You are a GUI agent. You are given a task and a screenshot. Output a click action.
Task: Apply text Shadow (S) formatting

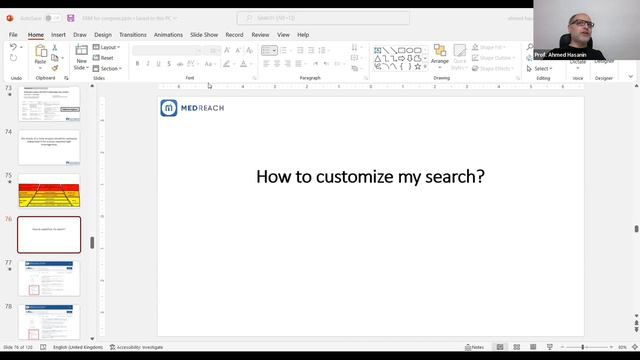[x=169, y=64]
